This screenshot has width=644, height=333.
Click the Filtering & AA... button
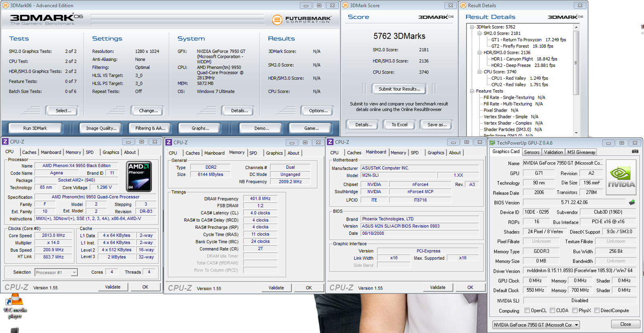[150, 128]
